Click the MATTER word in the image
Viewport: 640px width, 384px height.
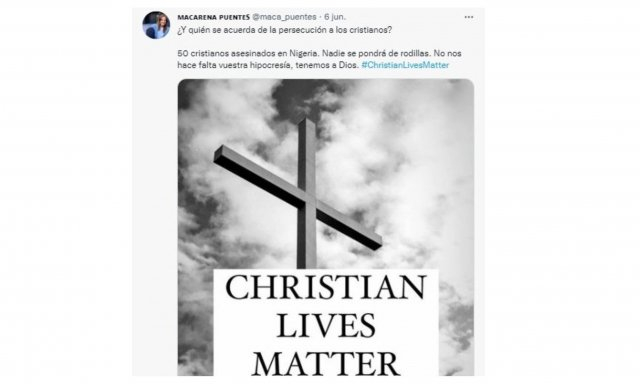click(326, 364)
